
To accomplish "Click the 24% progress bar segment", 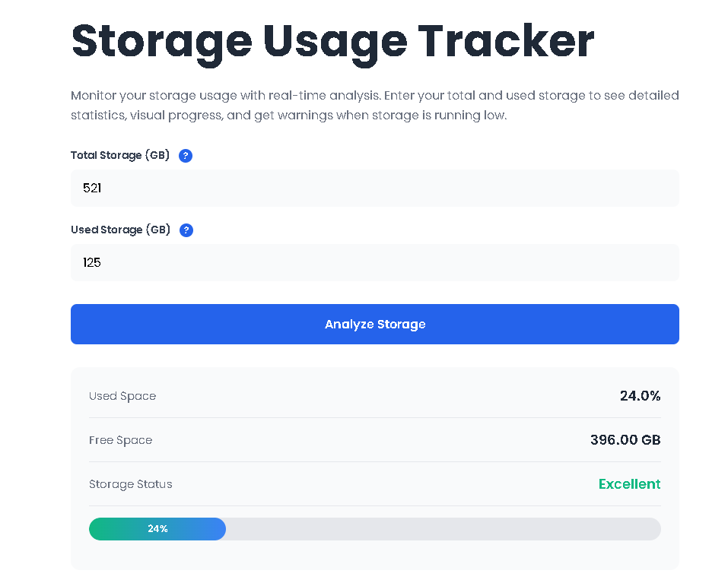I will 157,529.
